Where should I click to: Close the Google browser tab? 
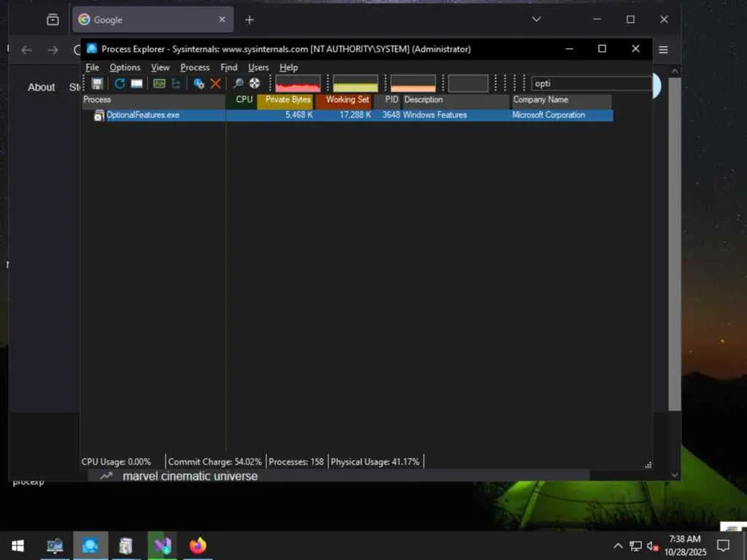pyautogui.click(x=222, y=20)
